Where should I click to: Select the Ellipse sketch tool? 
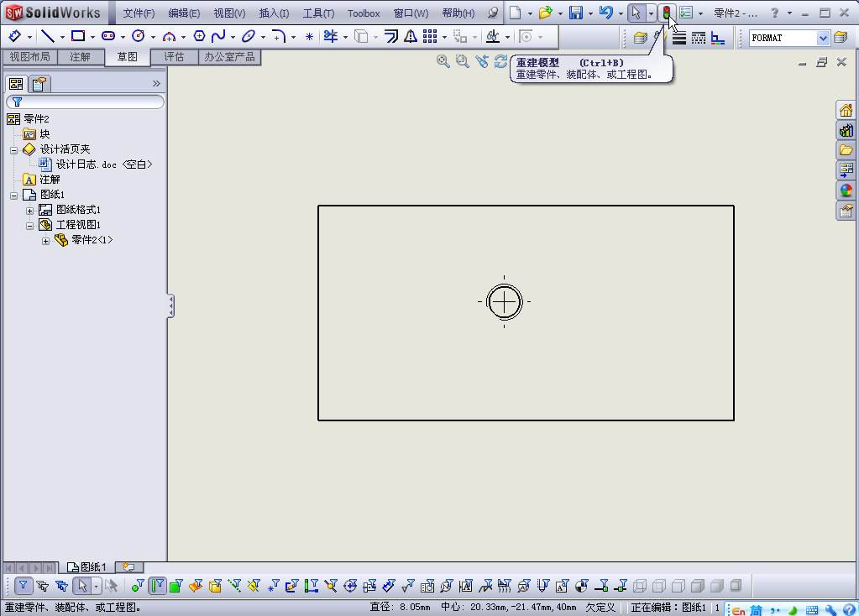pyautogui.click(x=249, y=36)
